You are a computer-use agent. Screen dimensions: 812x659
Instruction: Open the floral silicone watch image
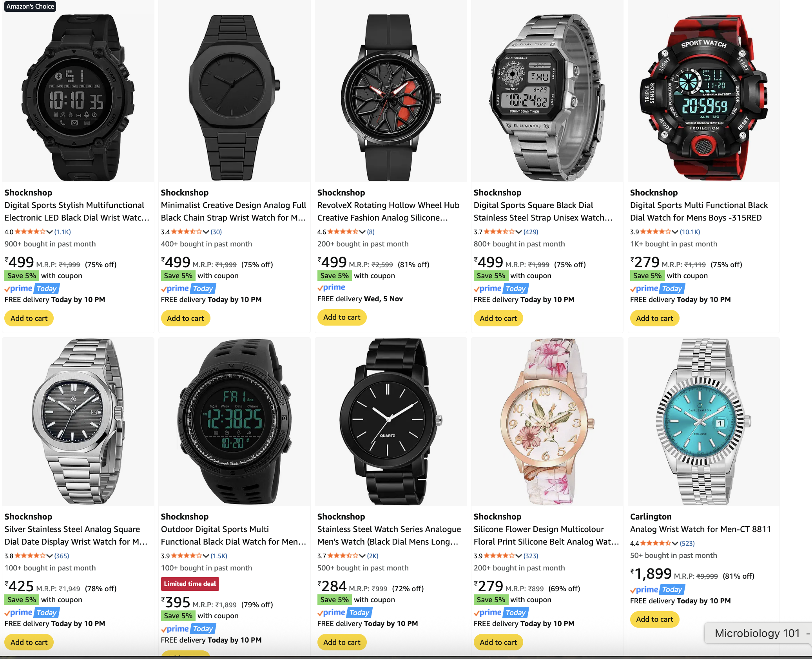(547, 422)
